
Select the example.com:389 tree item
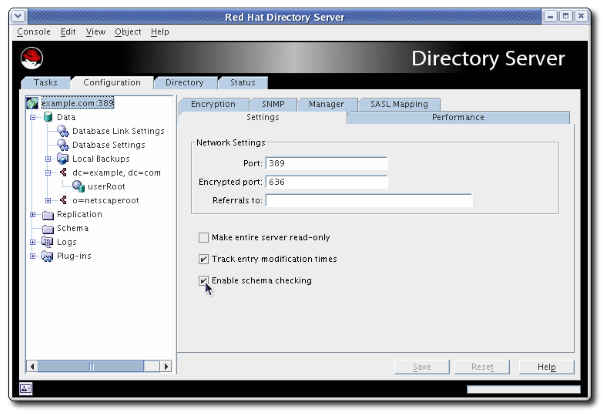coord(77,103)
